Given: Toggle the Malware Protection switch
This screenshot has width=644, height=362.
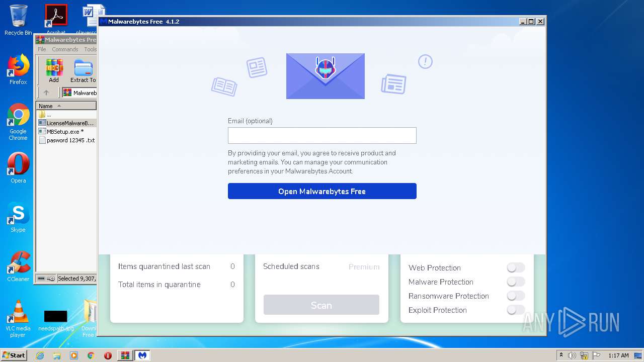Looking at the screenshot, I should 516,282.
